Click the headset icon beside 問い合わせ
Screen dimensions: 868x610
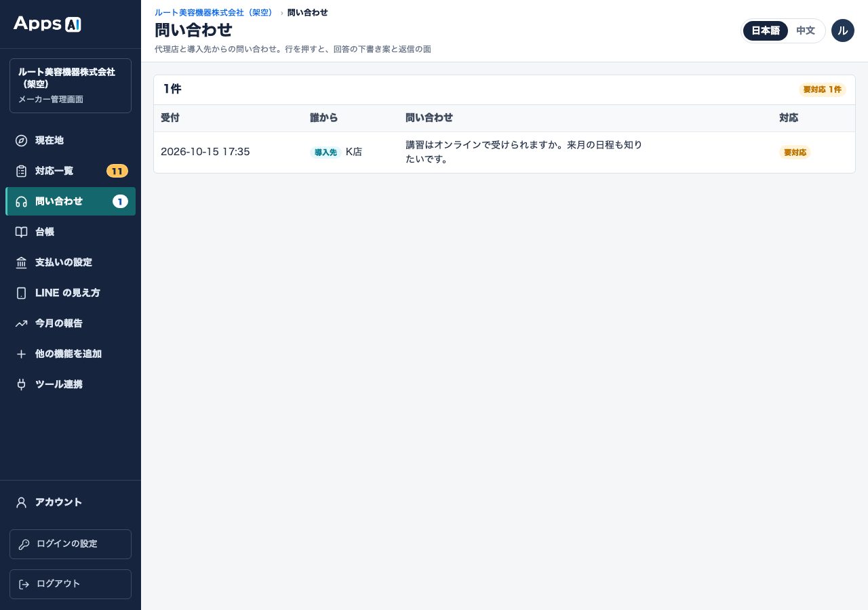pyautogui.click(x=21, y=201)
